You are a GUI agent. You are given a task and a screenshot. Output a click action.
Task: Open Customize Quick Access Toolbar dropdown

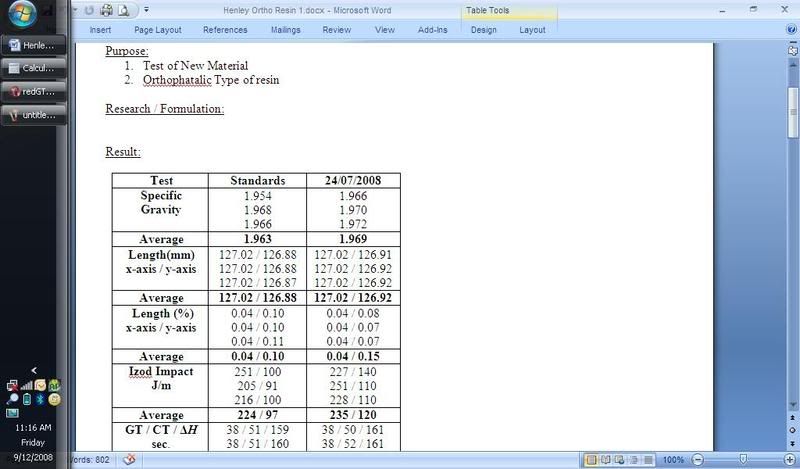(x=146, y=11)
